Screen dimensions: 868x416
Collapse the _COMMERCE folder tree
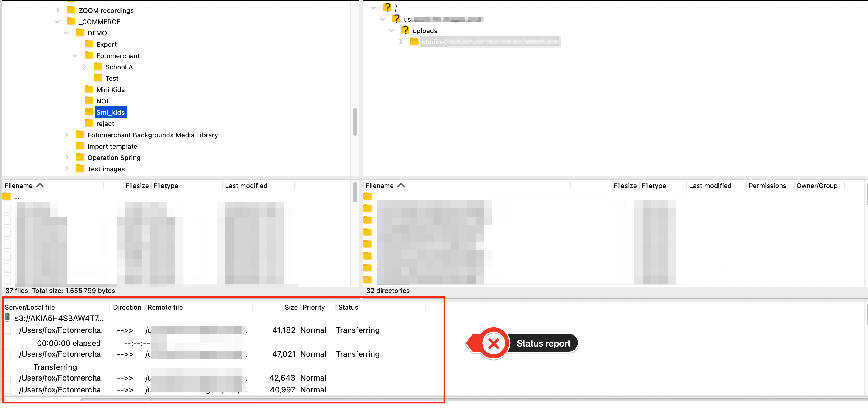pyautogui.click(x=57, y=21)
